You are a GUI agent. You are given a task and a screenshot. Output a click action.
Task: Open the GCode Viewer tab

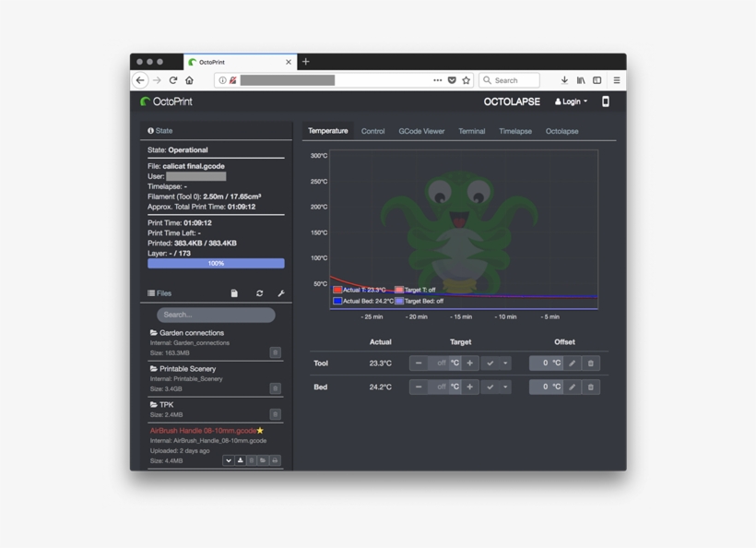tap(421, 131)
